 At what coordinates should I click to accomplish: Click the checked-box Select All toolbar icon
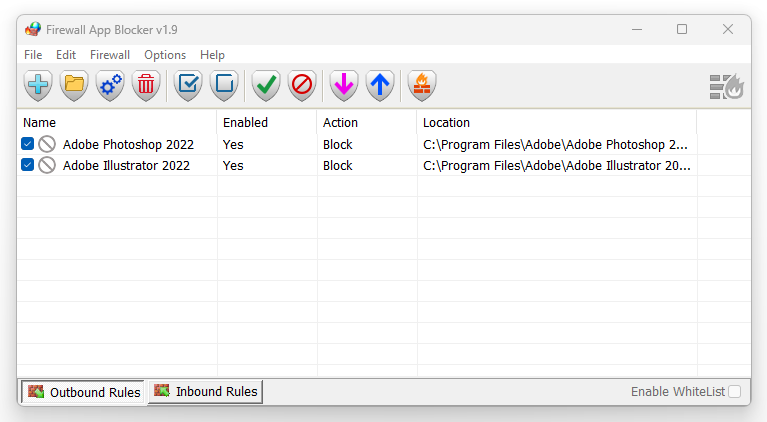(x=188, y=86)
